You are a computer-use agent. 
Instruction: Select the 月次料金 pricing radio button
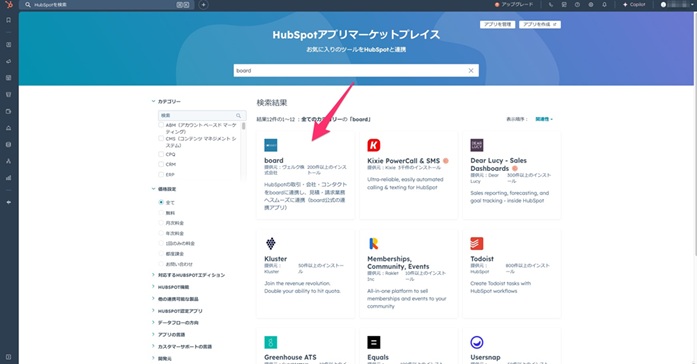[161, 223]
